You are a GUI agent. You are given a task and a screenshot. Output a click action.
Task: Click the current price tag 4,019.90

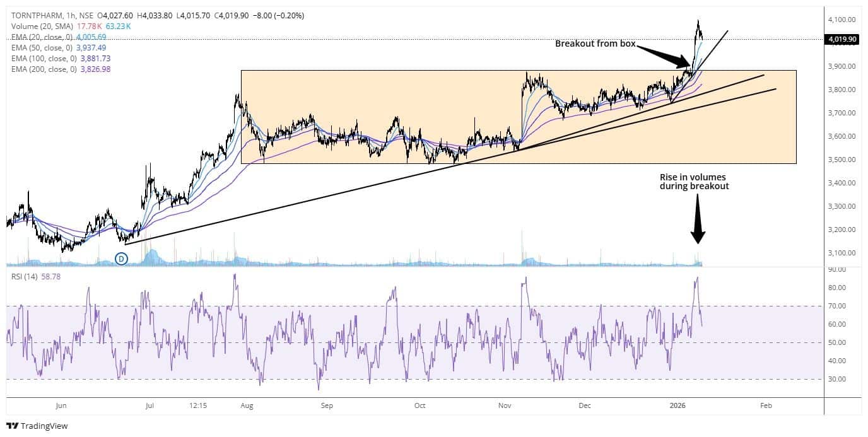pyautogui.click(x=843, y=39)
